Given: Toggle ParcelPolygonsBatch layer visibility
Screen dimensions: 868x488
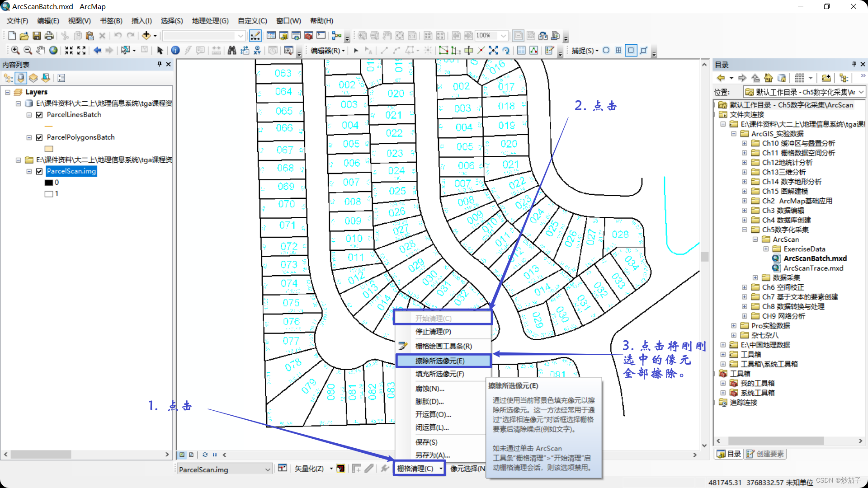Looking at the screenshot, I should [x=39, y=137].
